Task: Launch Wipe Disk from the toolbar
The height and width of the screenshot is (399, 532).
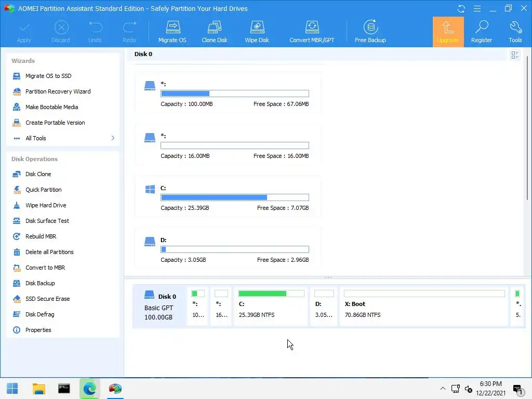Action: point(257,32)
